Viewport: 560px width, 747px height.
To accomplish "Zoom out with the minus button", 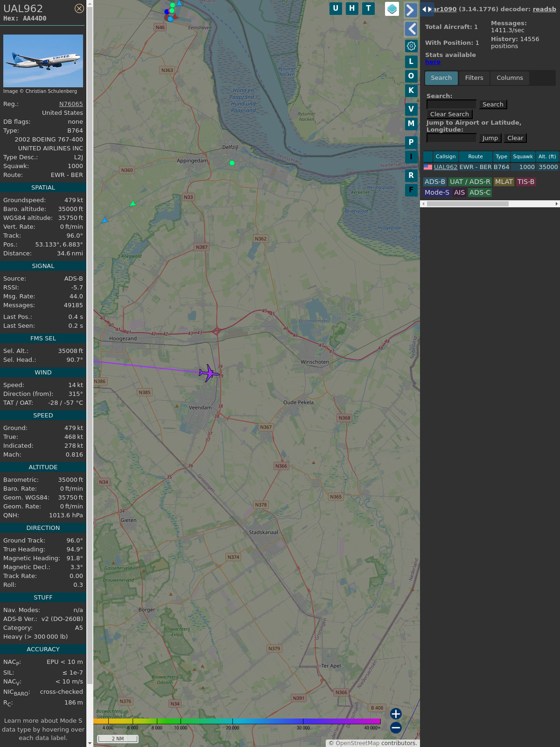I will point(396,727).
